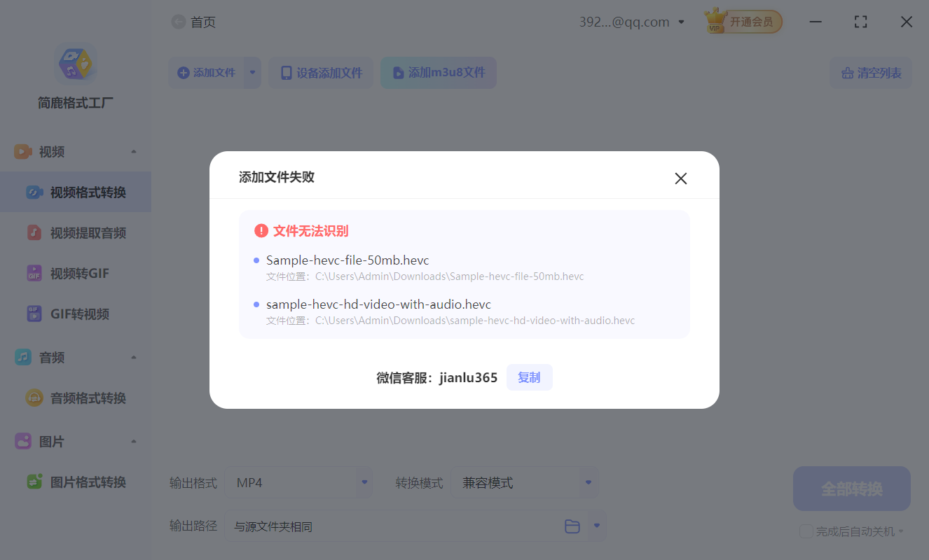Open the 视频提取音频 tool

(76, 232)
